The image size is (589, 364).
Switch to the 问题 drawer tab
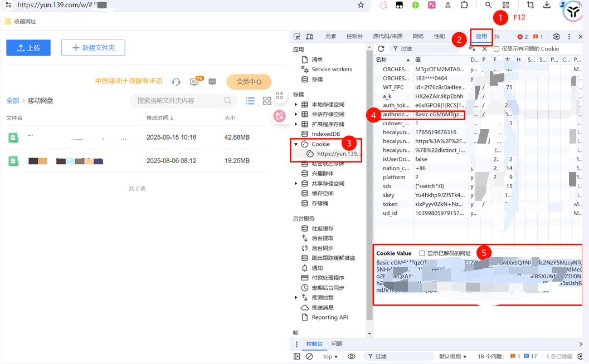point(337,344)
